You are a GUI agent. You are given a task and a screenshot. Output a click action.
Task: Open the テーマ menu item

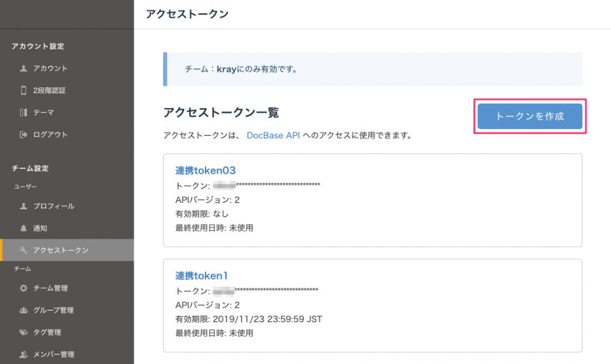click(43, 113)
